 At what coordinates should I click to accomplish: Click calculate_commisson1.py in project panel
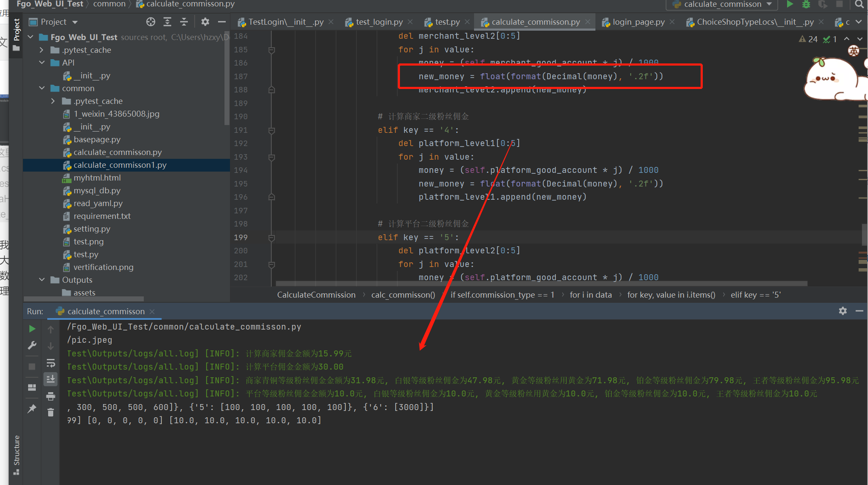(x=119, y=164)
